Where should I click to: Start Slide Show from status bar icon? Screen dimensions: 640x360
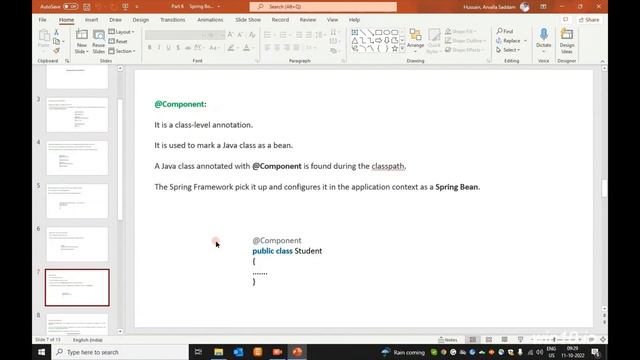(x=520, y=340)
